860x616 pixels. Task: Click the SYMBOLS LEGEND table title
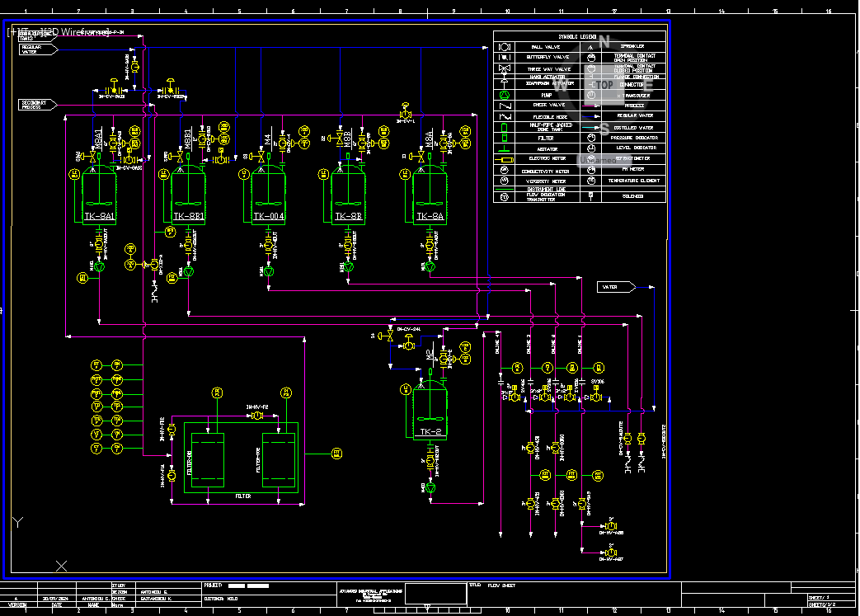(x=577, y=36)
